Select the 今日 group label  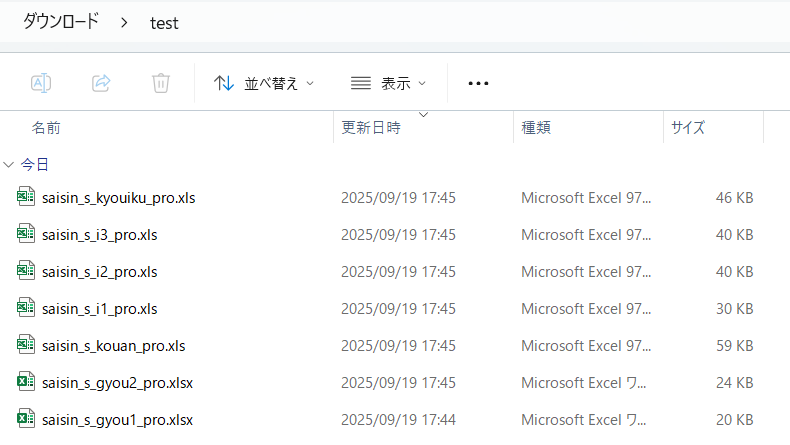tap(34, 164)
